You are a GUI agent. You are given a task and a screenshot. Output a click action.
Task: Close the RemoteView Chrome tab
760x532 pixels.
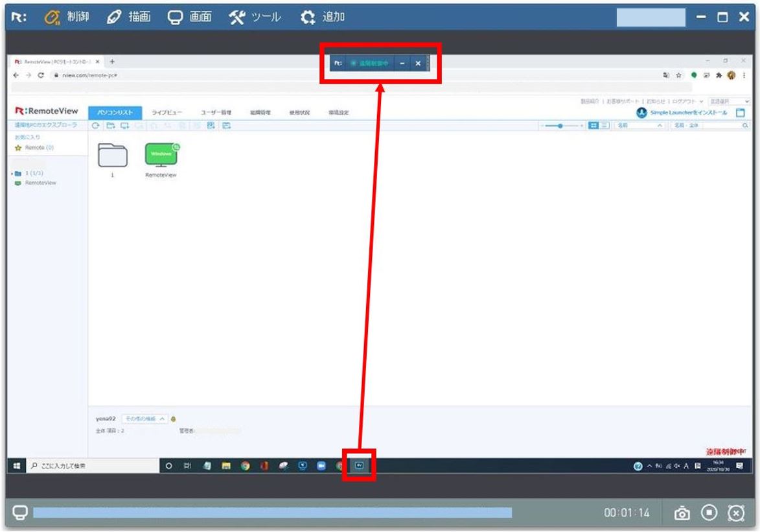tap(97, 62)
